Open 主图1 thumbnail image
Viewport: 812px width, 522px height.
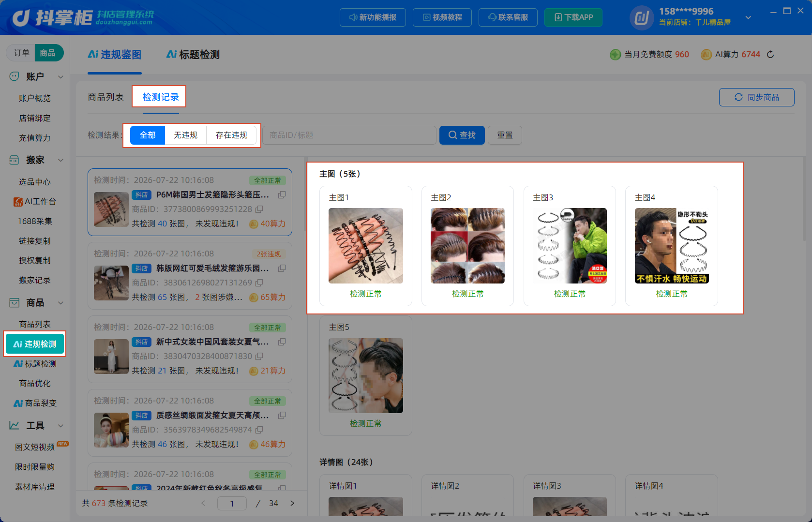click(366, 246)
